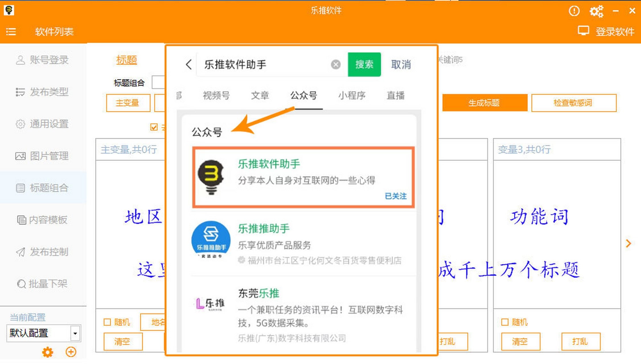Click the blue 乐推推助手 avatar

211,240
